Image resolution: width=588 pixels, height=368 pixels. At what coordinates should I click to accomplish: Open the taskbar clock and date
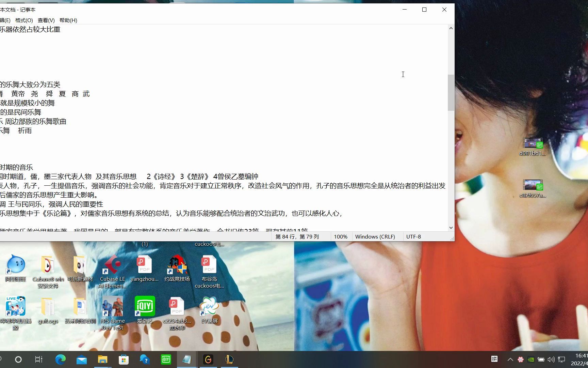[x=579, y=359]
